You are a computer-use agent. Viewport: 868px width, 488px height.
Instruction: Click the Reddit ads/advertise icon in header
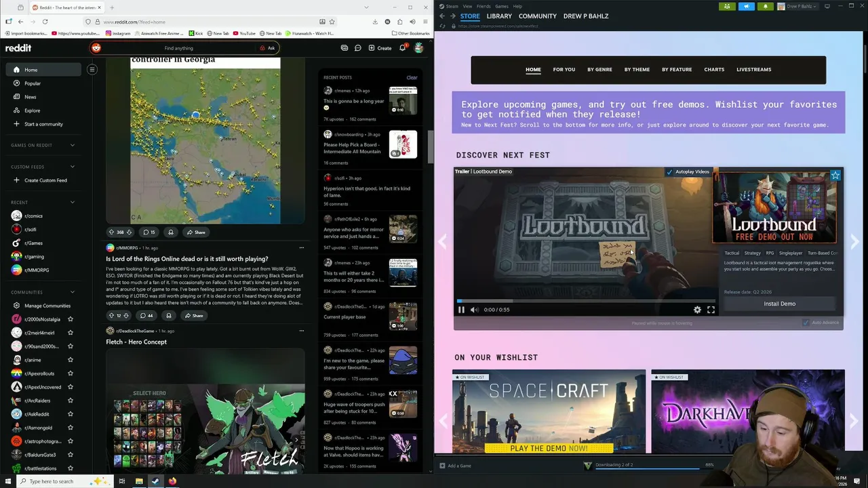coord(344,48)
